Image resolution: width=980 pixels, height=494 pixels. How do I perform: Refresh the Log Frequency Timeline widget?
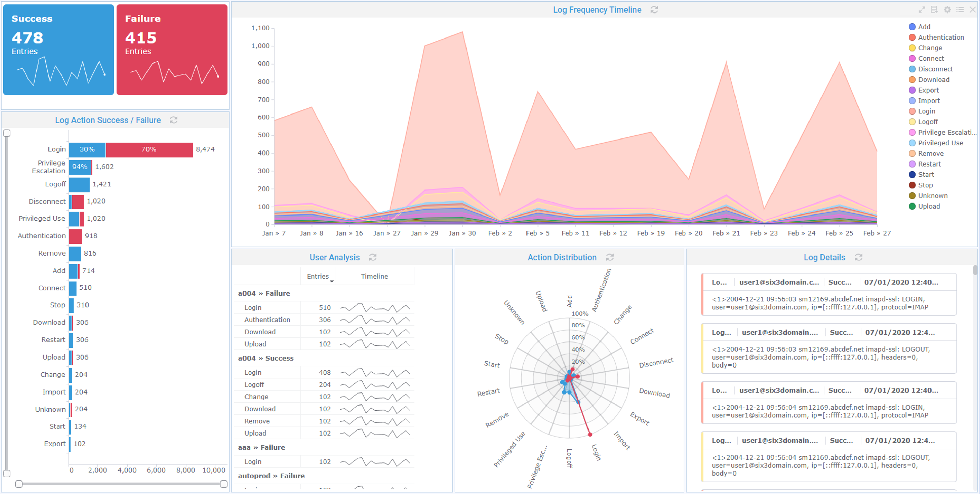coord(654,10)
